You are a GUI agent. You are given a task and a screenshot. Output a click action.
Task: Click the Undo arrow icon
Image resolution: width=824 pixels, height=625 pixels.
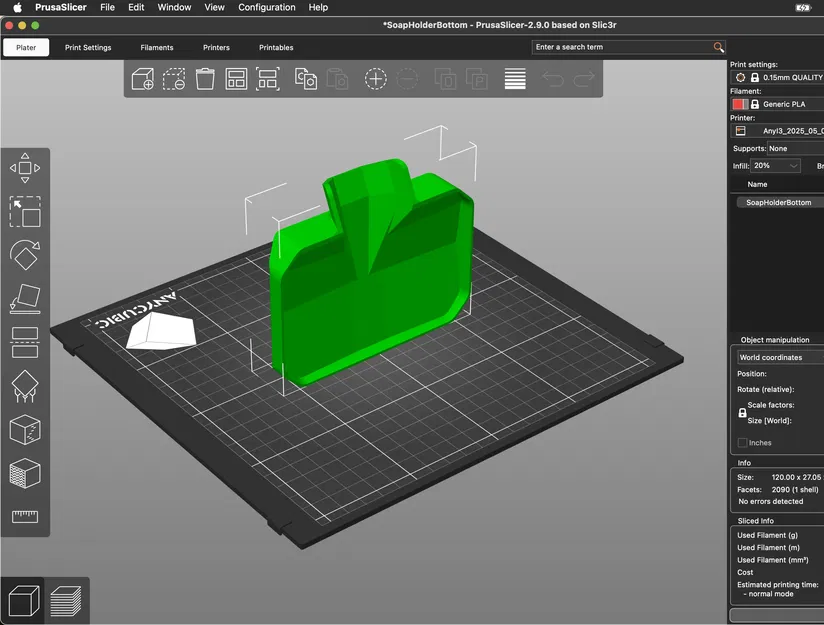[553, 79]
